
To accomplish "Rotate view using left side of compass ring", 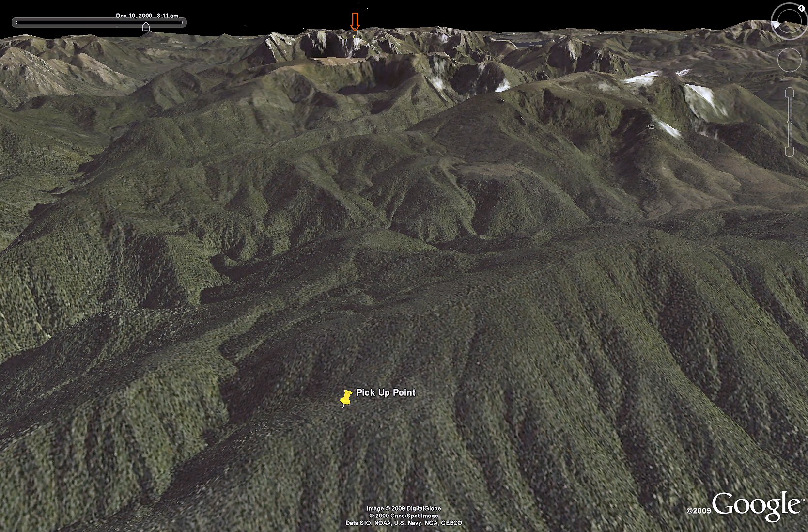I will pos(774,21).
